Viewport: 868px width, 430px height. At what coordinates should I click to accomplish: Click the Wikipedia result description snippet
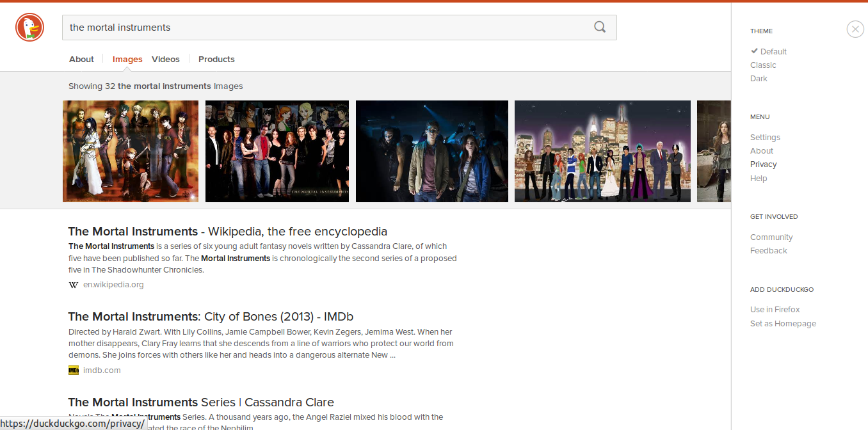pos(262,258)
